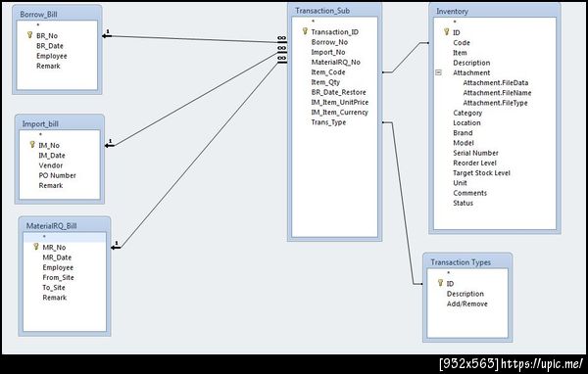Select the Add/Remove field
Viewport: 588px width, 374px height.
[x=466, y=304]
